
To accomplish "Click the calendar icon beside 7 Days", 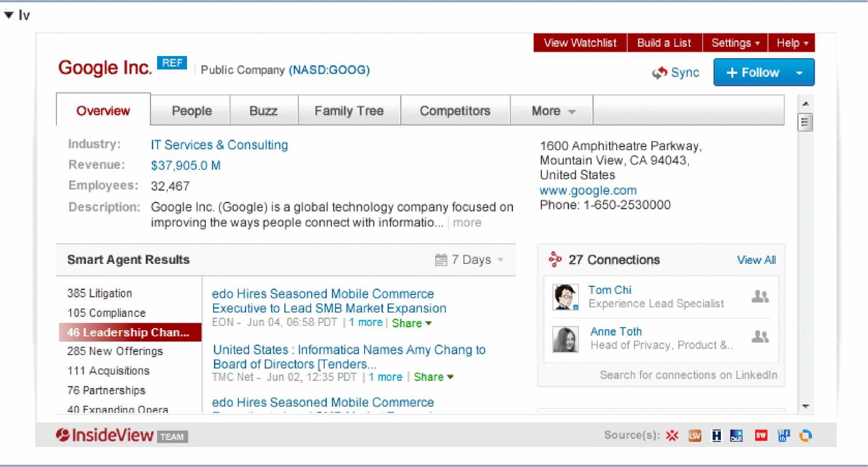I will (x=440, y=260).
